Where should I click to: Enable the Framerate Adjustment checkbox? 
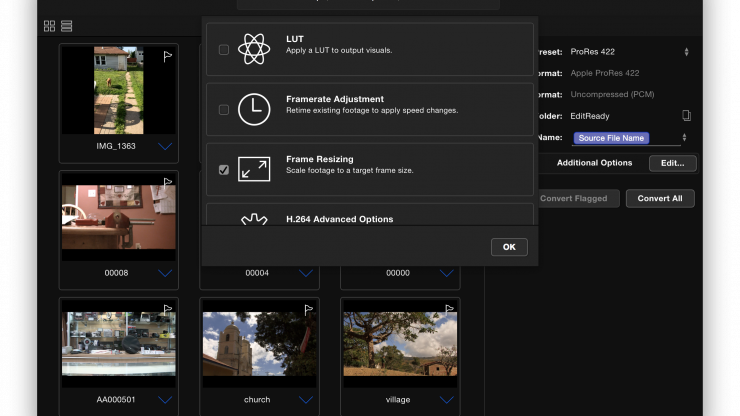tap(224, 110)
